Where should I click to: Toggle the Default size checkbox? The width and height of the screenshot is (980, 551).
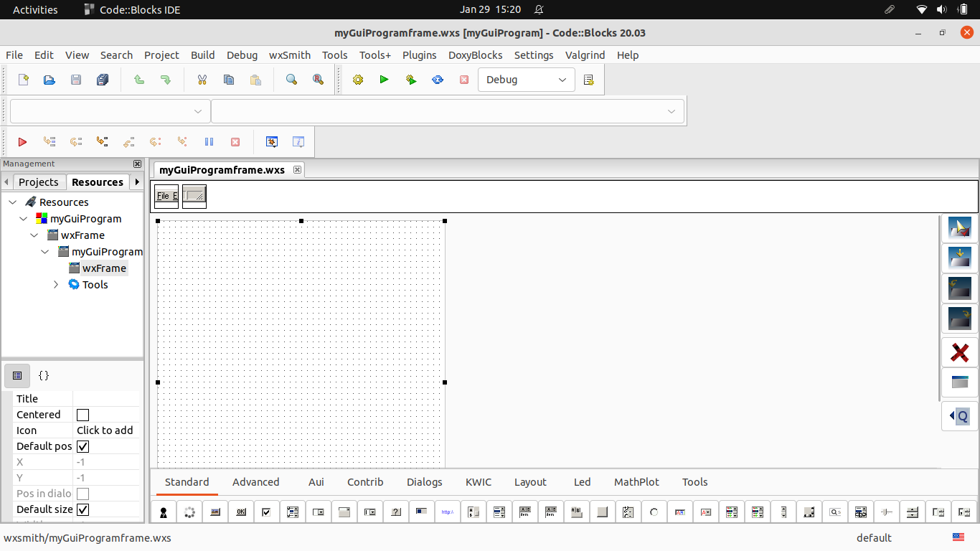click(x=83, y=509)
